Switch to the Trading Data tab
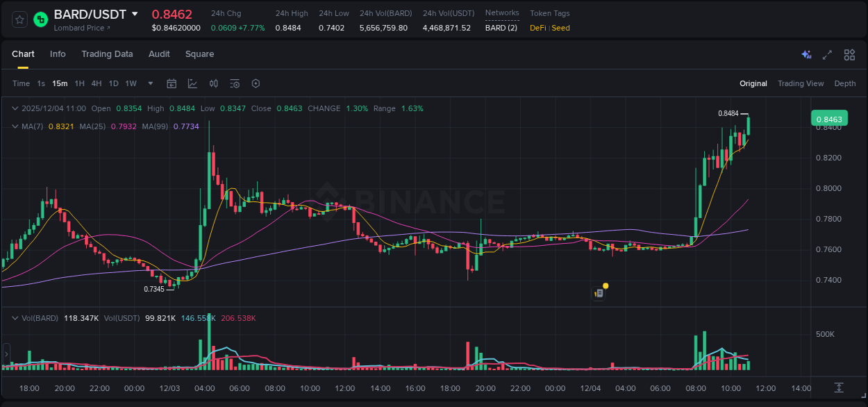The width and height of the screenshot is (868, 407). click(107, 54)
